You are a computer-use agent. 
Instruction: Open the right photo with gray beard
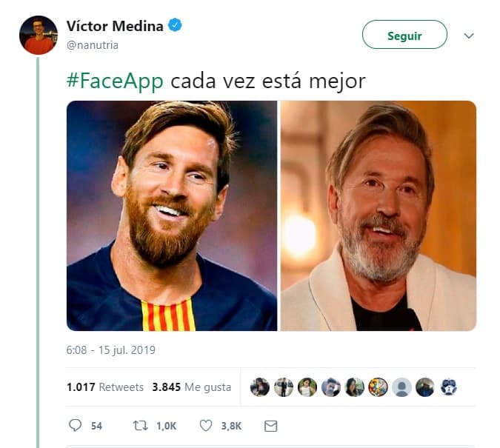(378, 215)
